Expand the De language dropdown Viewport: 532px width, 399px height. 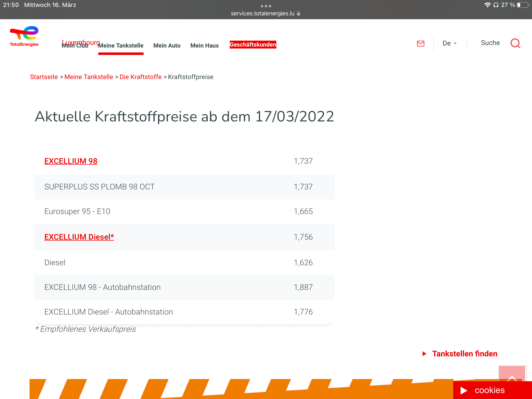(449, 43)
